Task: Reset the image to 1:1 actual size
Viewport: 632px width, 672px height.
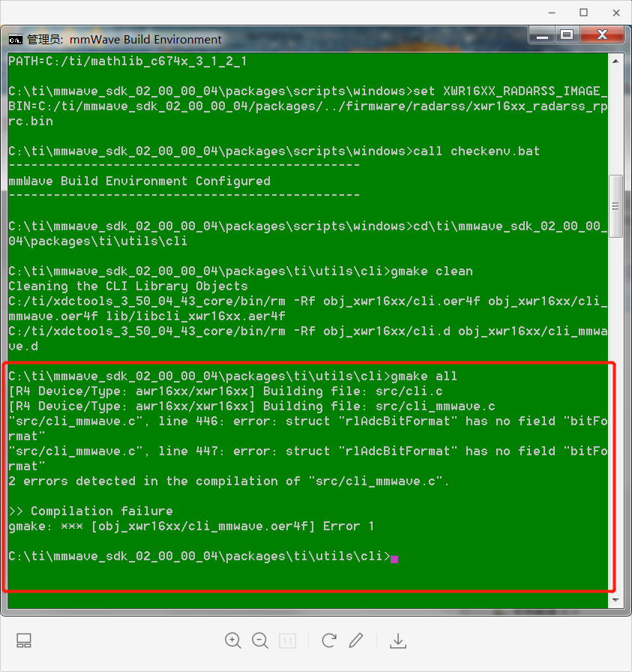Action: pyautogui.click(x=287, y=641)
